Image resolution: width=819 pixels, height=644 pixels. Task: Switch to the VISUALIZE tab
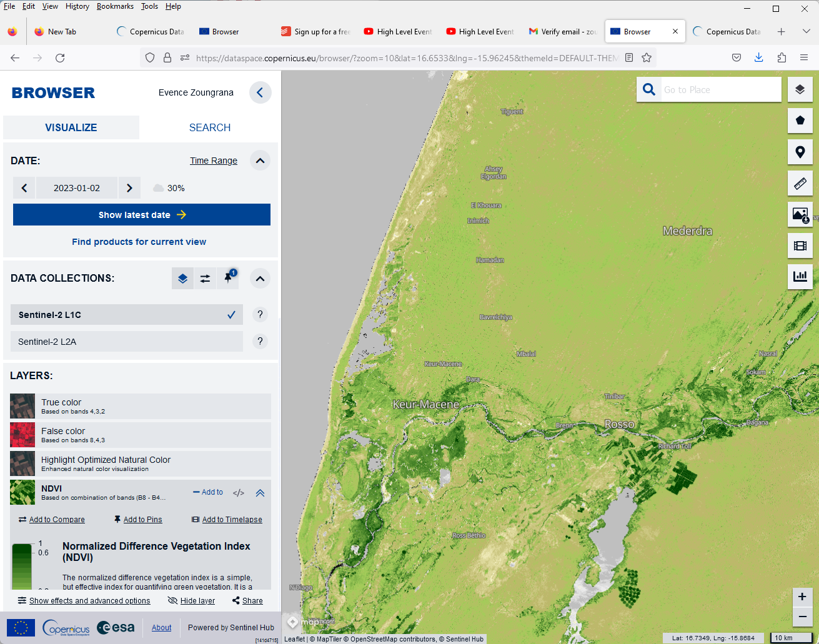(x=71, y=127)
